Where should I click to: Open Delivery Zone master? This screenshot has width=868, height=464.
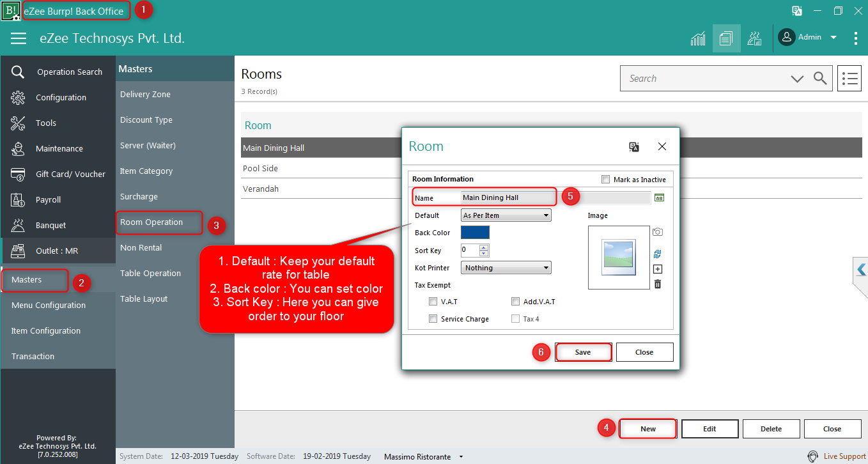tap(145, 94)
